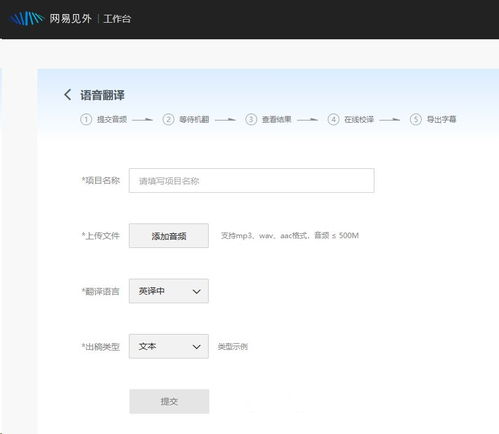The height and width of the screenshot is (434, 499).
Task: Click the *翻译语言 label
Action: 101,291
